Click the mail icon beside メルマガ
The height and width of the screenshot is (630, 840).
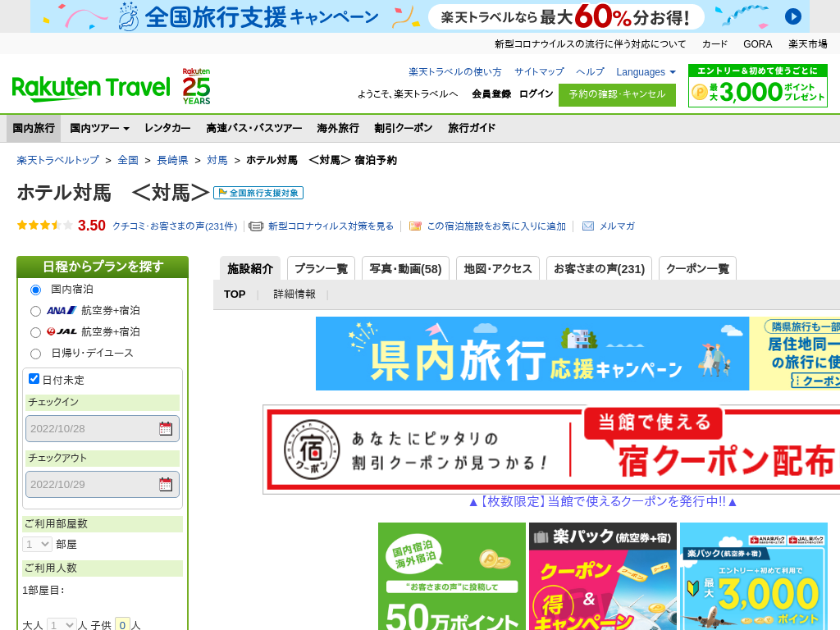click(x=587, y=226)
